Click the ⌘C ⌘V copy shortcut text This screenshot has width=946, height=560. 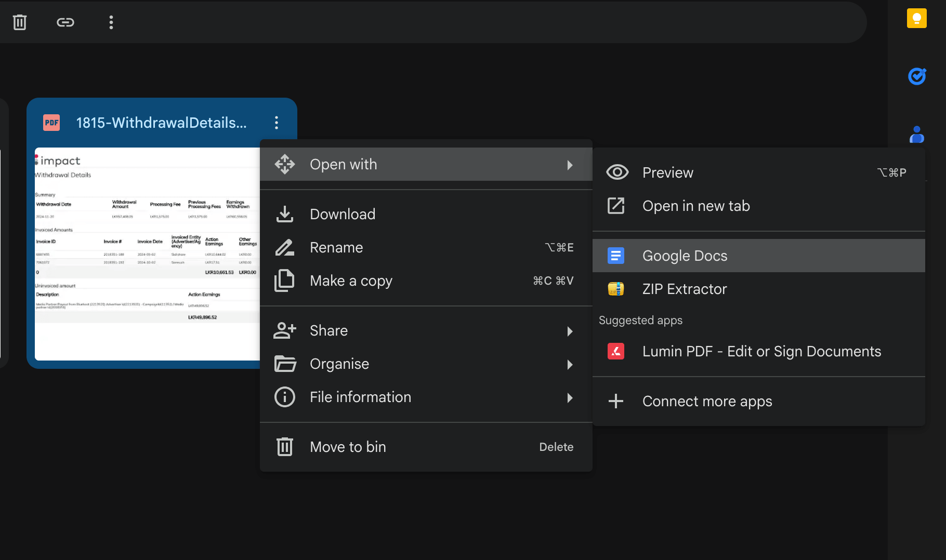(553, 281)
